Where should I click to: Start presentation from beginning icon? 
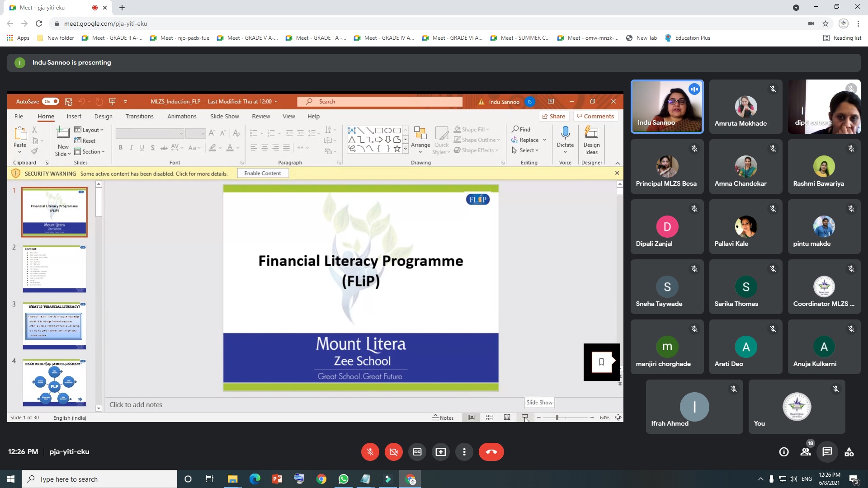click(112, 102)
